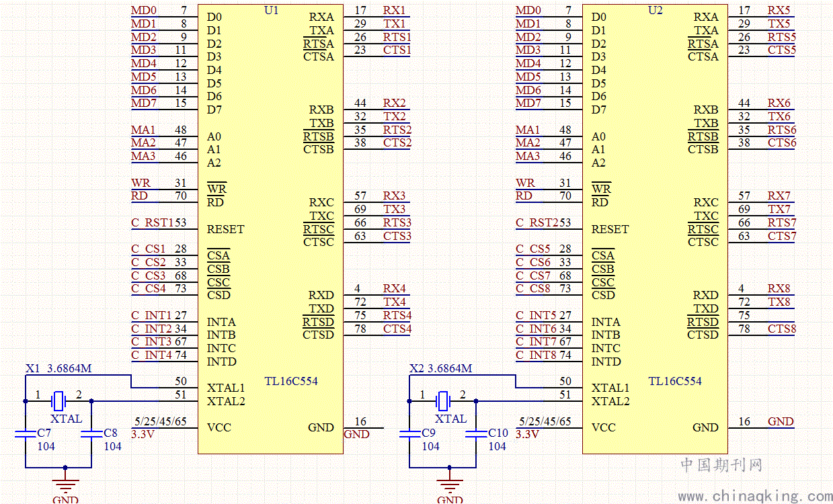Click the RTS7 net label
The width and height of the screenshot is (833, 504).
782,222
